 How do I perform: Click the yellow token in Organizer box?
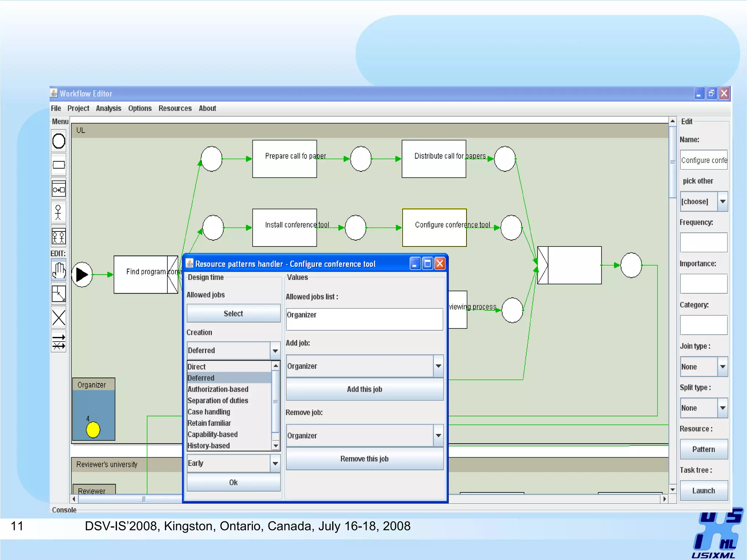pyautogui.click(x=93, y=430)
